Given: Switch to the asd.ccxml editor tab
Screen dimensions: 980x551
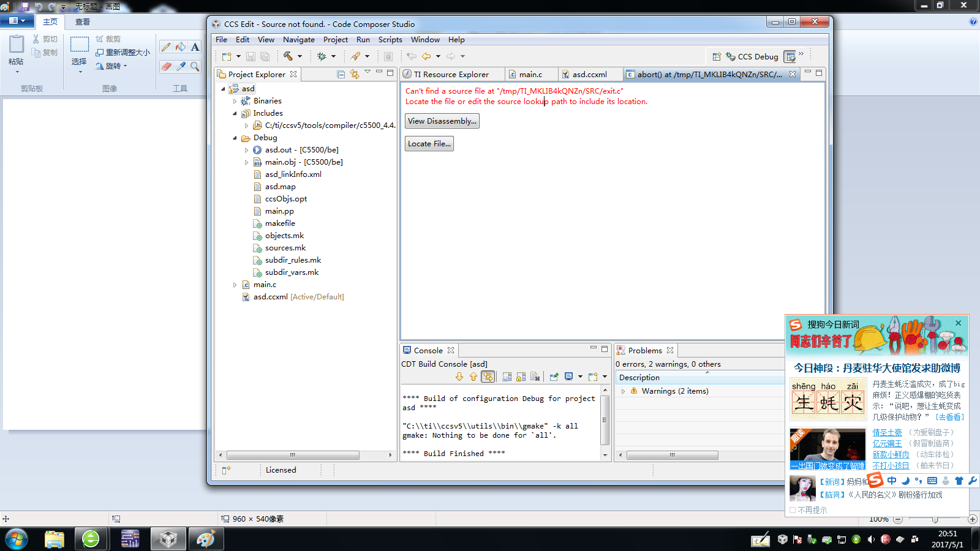Looking at the screenshot, I should coord(590,74).
